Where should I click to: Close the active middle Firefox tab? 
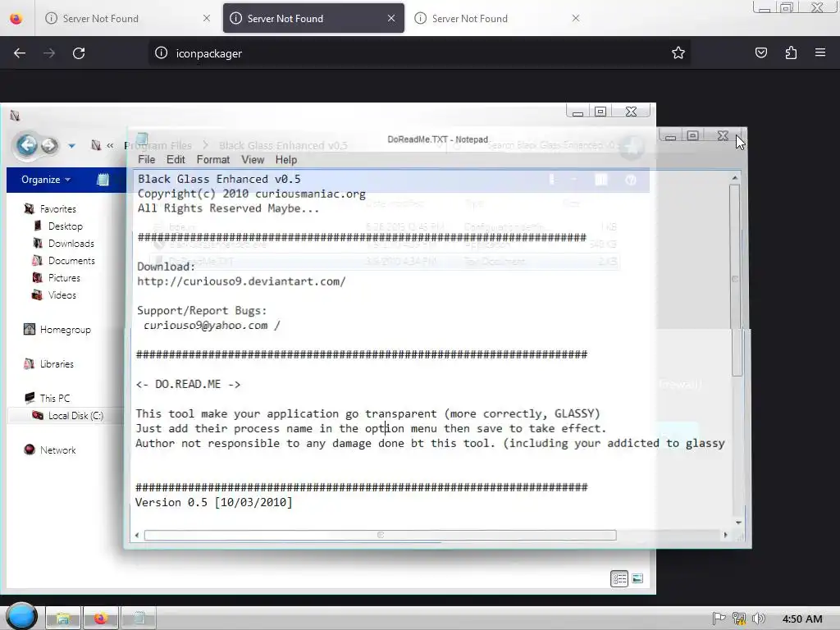391,18
